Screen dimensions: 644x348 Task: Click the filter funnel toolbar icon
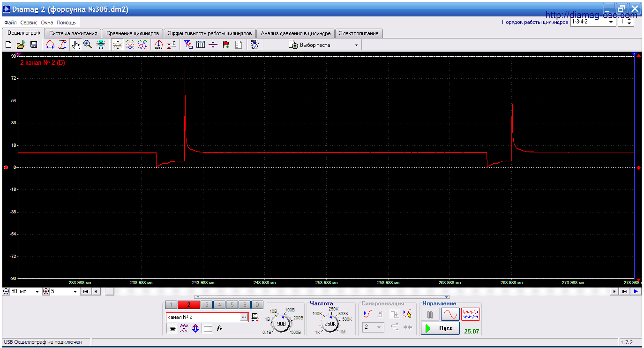(188, 45)
